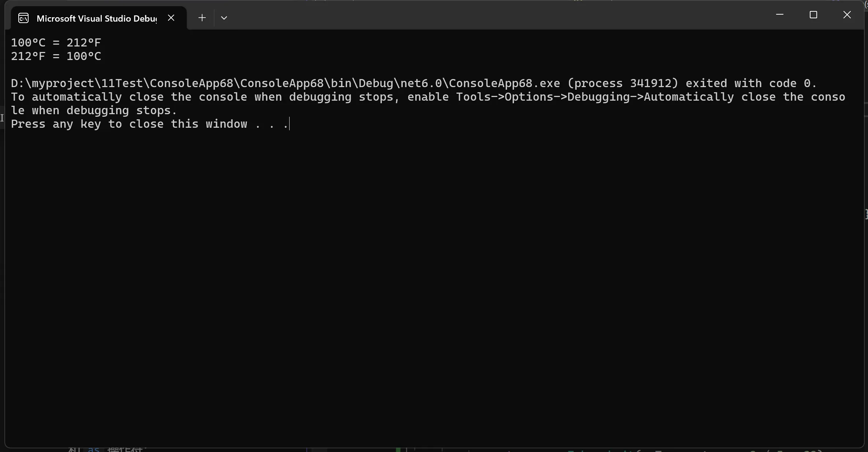Click the ConsoleApp68.exe file path text
This screenshot has width=868, height=452.
pos(285,83)
